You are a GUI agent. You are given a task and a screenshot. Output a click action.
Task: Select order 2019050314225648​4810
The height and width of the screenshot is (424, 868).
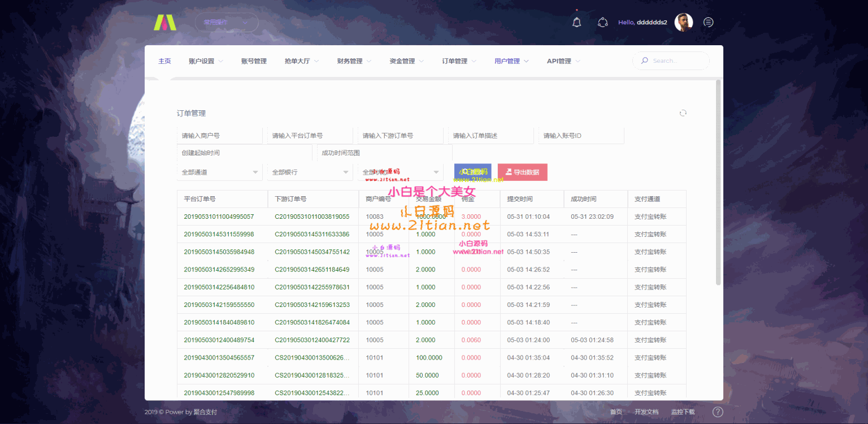coord(219,287)
